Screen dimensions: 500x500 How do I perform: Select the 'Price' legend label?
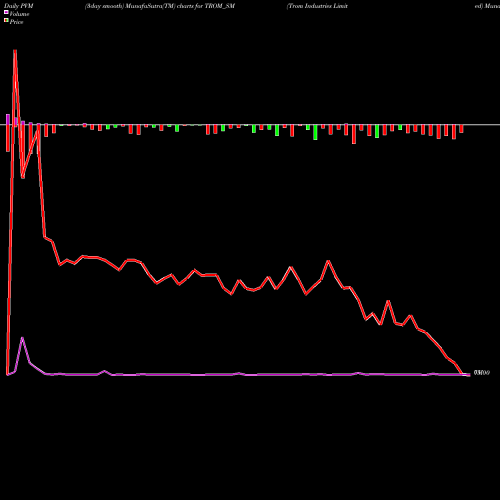click(16, 22)
